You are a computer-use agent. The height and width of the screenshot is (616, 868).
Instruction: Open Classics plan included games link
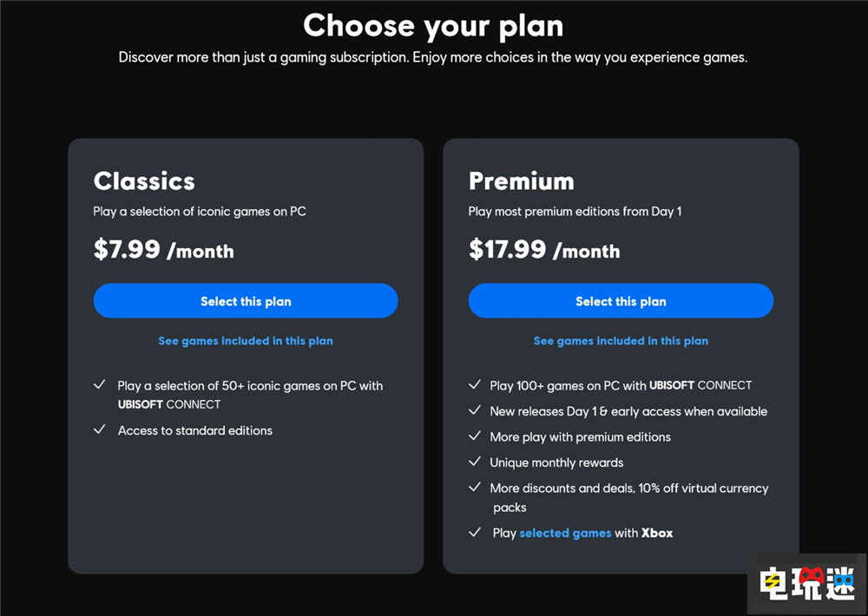[x=246, y=341]
